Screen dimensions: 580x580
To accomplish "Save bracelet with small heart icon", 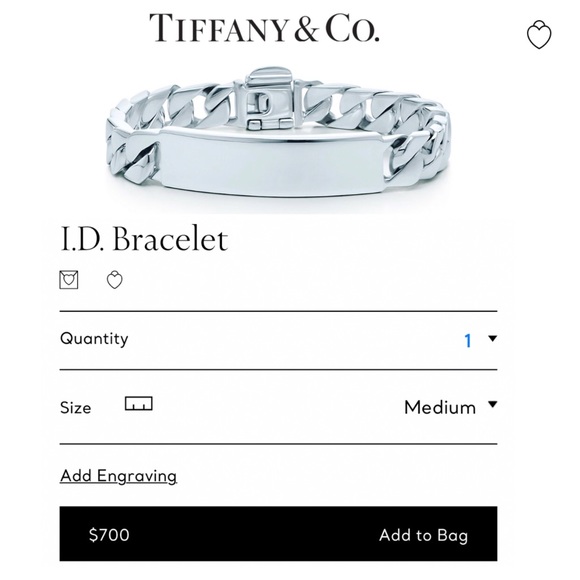I will (115, 280).
